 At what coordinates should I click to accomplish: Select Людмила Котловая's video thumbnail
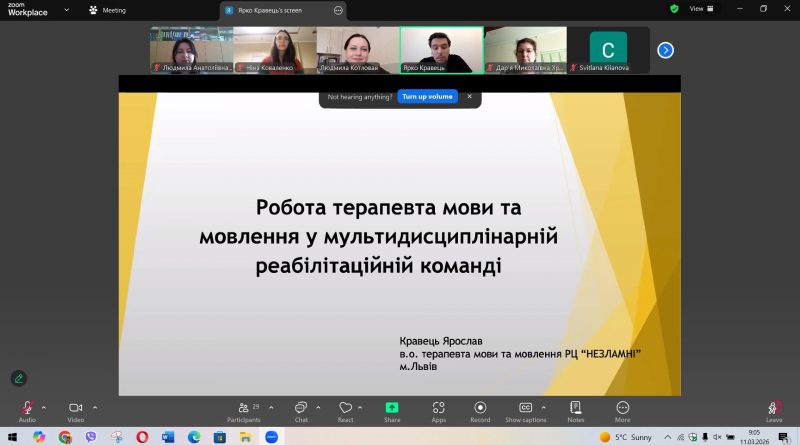(358, 50)
